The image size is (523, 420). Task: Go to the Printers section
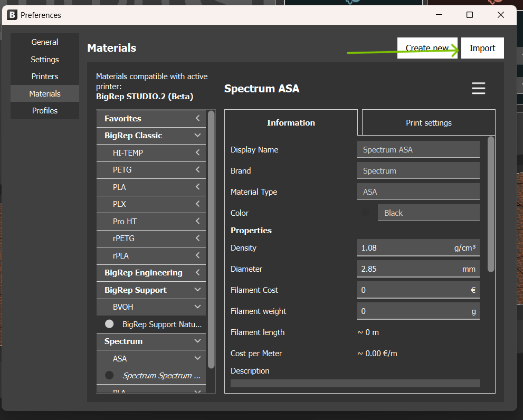(45, 77)
